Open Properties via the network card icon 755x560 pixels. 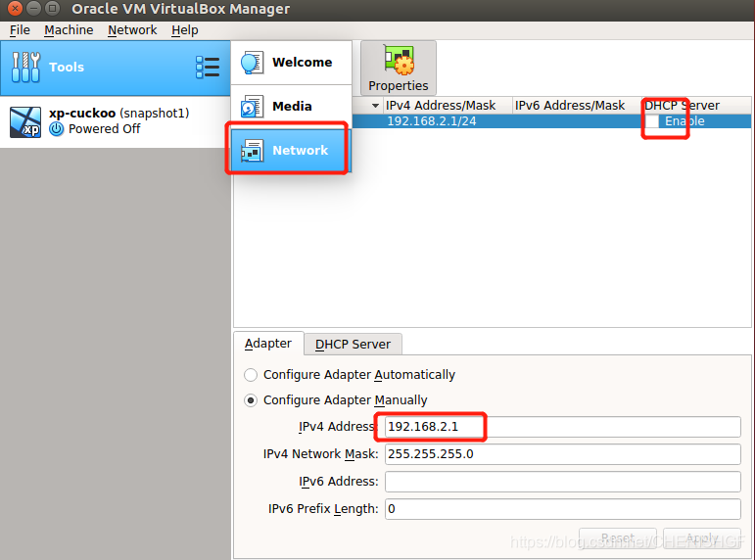[399, 60]
